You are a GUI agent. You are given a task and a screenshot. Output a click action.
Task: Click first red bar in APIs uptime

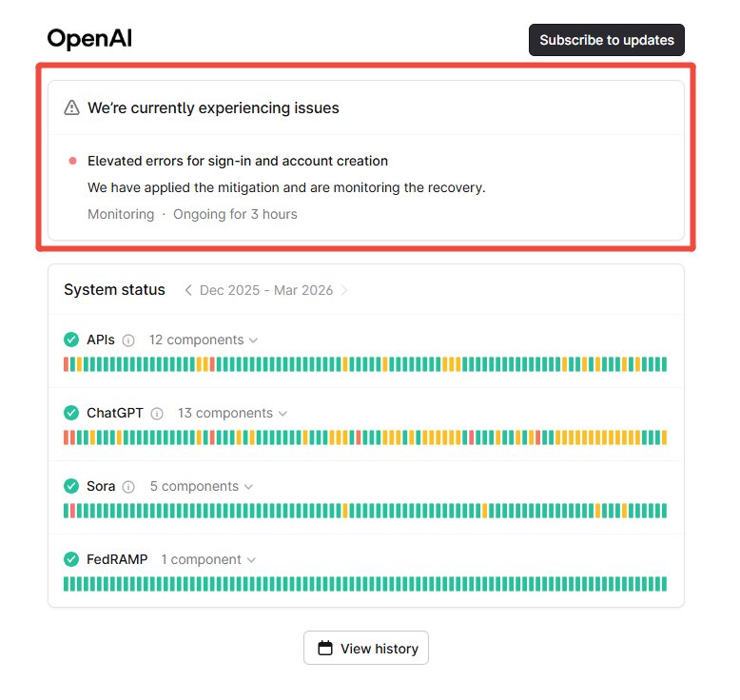coord(67,364)
